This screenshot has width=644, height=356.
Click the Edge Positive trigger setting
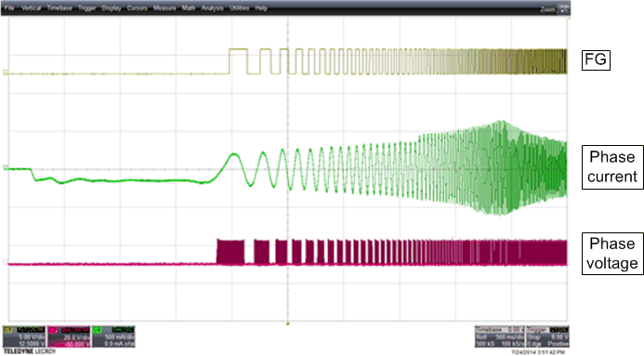pyautogui.click(x=547, y=343)
